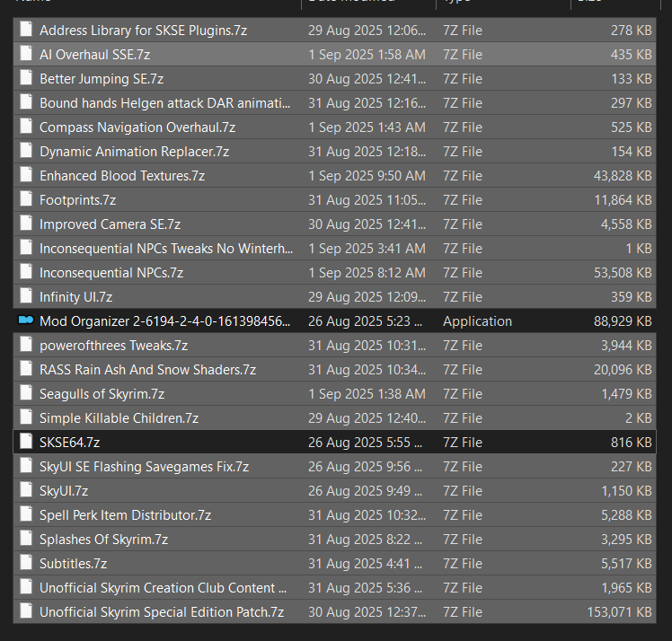Click the Compass Navigation Overhaul.7z file icon
Viewport: 672px width, 641px height.
click(26, 127)
